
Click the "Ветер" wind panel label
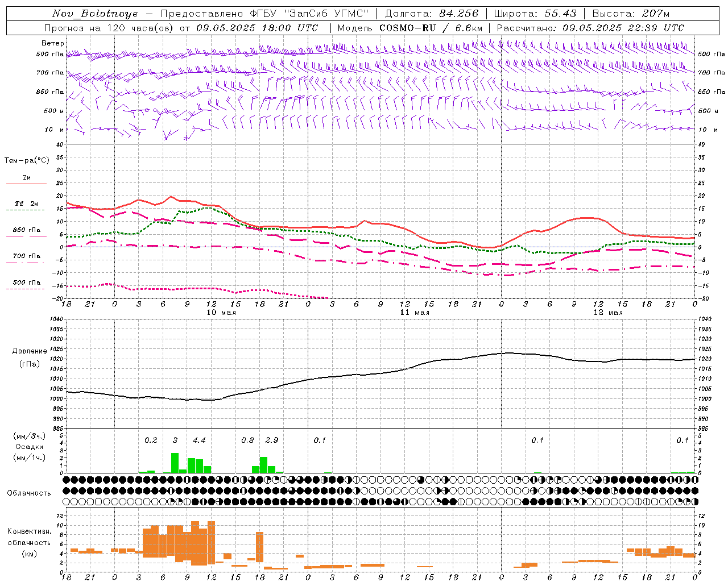click(53, 43)
